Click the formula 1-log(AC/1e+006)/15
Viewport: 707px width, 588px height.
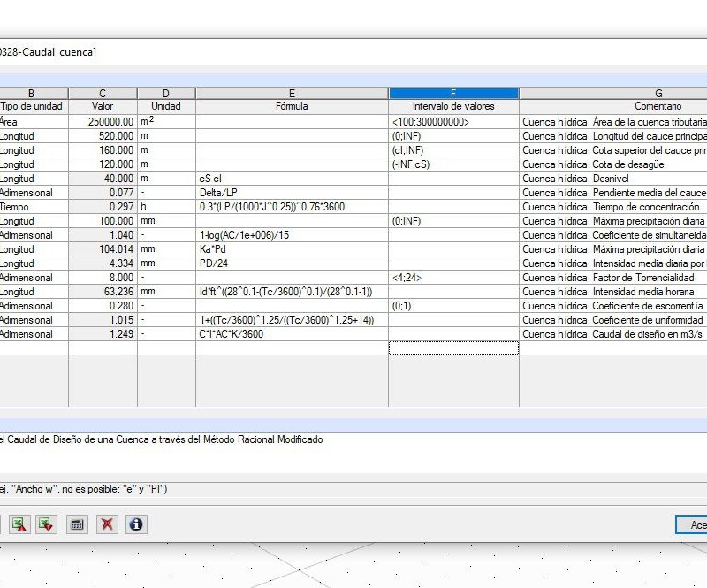pyautogui.click(x=292, y=235)
